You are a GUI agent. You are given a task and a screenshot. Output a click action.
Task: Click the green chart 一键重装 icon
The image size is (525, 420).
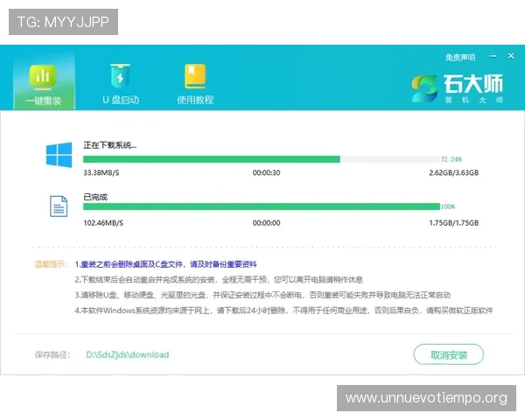[43, 77]
